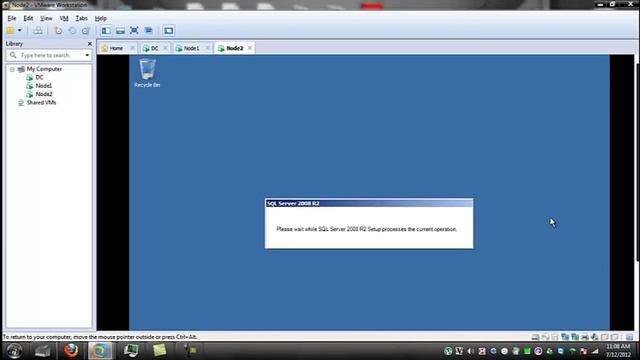Close the Home tab
640x360 pixels.
coord(132,48)
